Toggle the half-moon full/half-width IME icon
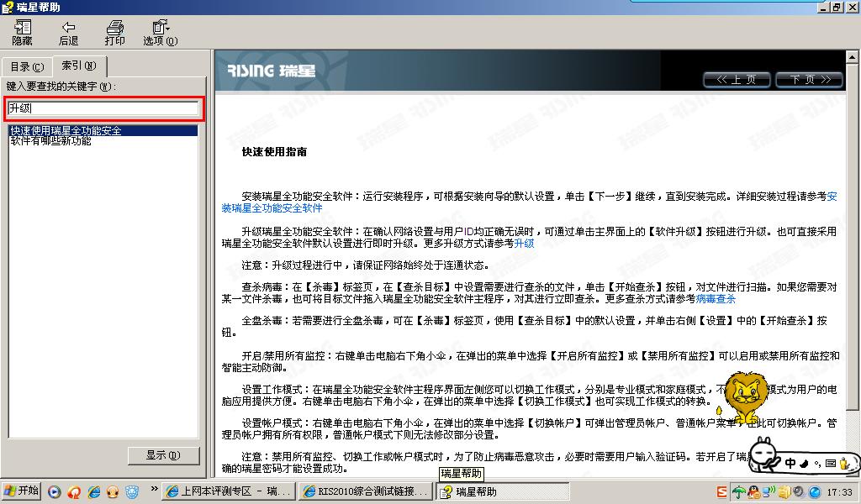Screen dimensions: 861x504 pos(803,464)
